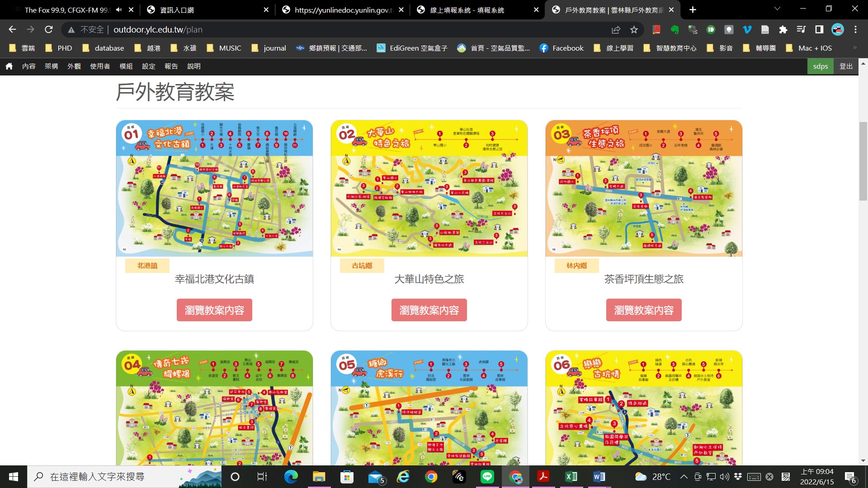Open Chrome three-dot menu
868x488 pixels.
click(x=855, y=29)
